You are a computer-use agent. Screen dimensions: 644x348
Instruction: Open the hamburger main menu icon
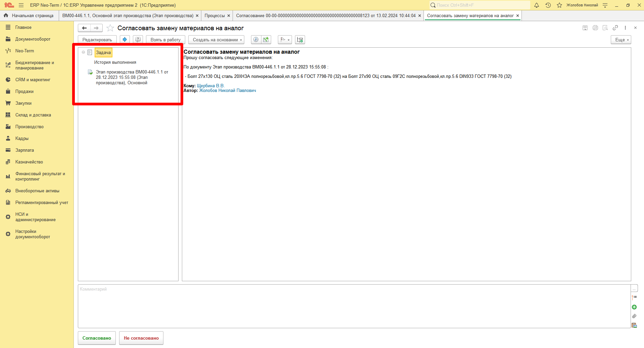pyautogui.click(x=21, y=5)
